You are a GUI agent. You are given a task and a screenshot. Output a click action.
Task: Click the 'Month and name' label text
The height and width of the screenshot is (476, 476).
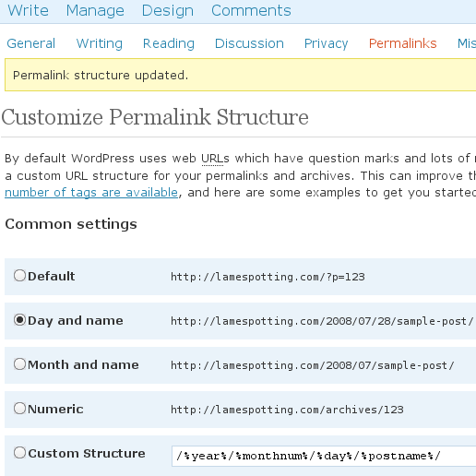(x=83, y=365)
